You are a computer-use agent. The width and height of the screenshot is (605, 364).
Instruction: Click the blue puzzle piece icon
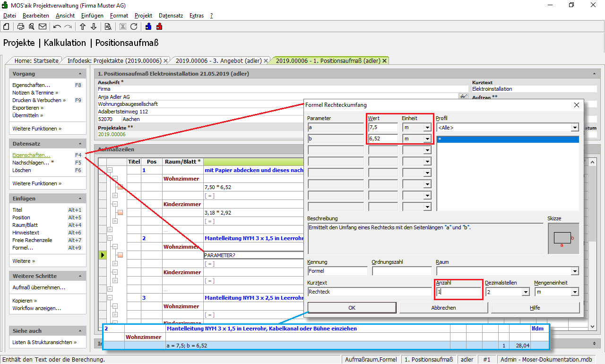click(x=149, y=26)
